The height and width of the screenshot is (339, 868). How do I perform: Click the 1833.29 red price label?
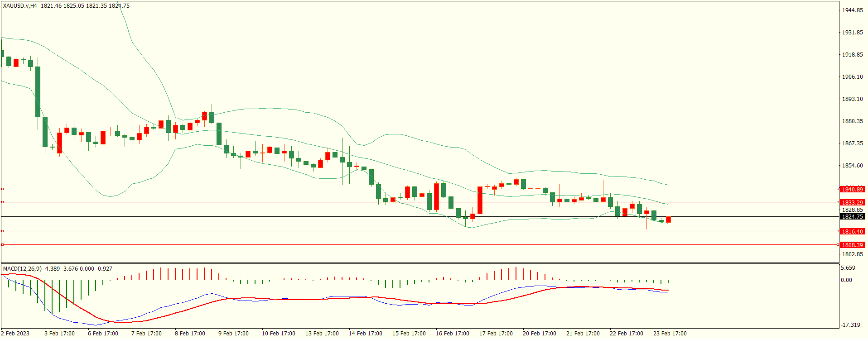click(852, 202)
